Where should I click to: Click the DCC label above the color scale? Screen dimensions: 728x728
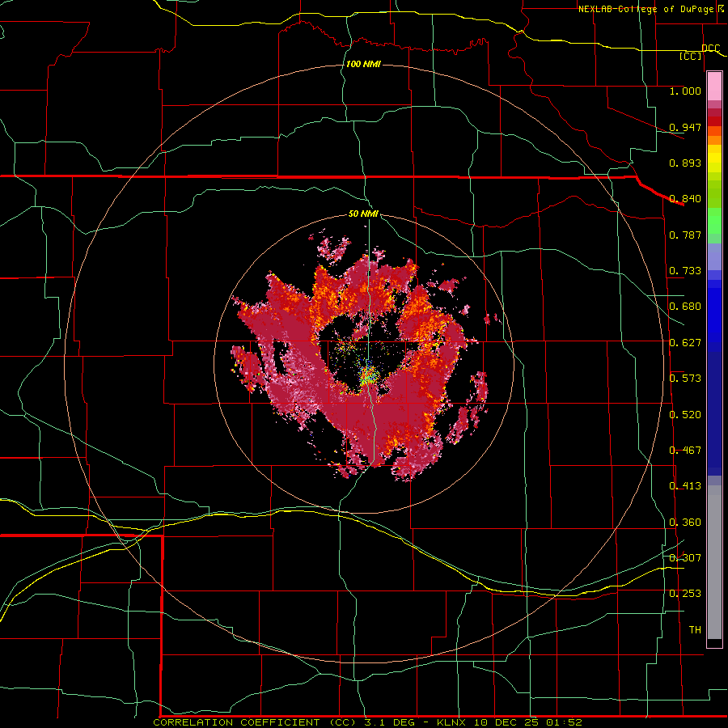710,48
